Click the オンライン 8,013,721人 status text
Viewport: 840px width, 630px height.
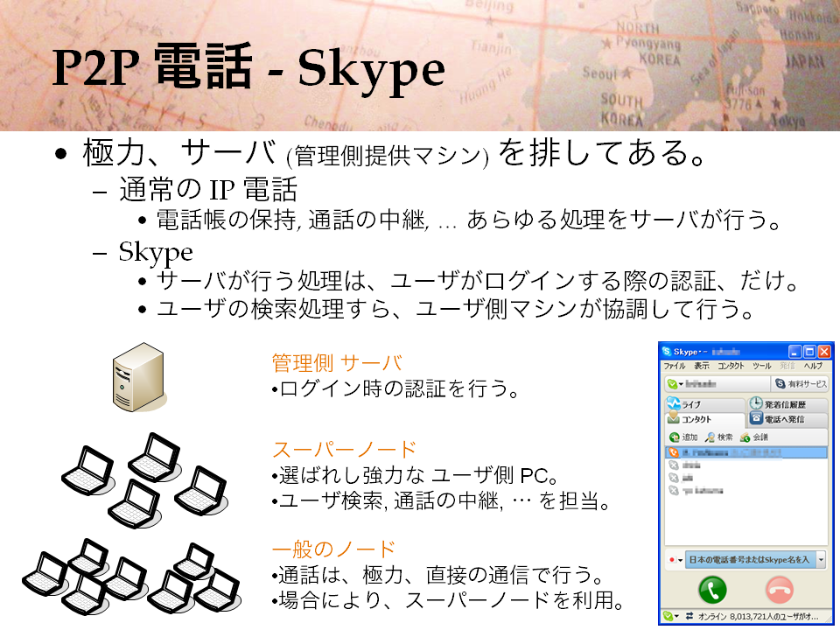tap(758, 617)
